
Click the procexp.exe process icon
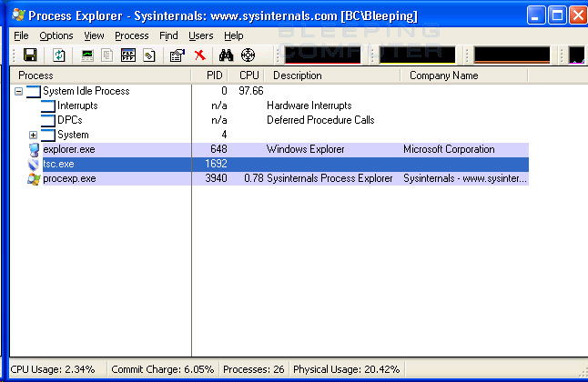pyautogui.click(x=34, y=179)
